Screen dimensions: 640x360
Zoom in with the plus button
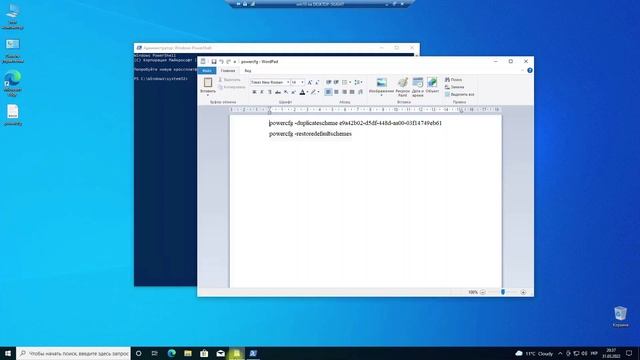pos(523,292)
